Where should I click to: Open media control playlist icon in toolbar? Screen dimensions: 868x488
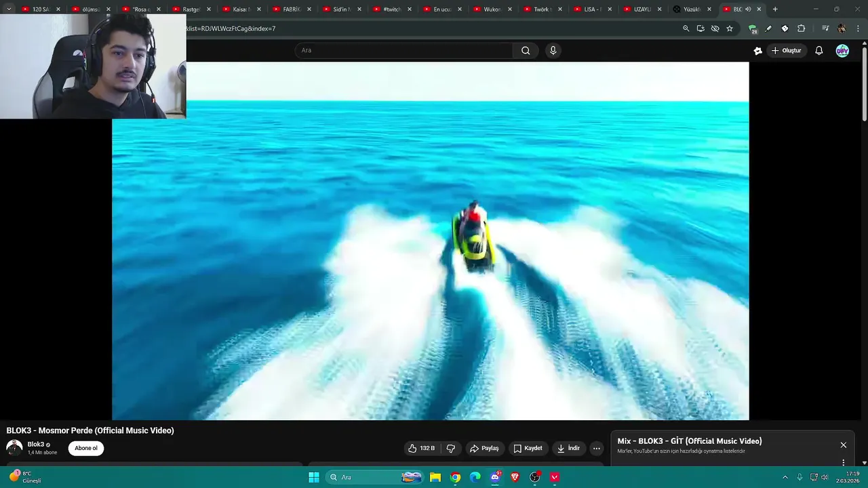[825, 28]
